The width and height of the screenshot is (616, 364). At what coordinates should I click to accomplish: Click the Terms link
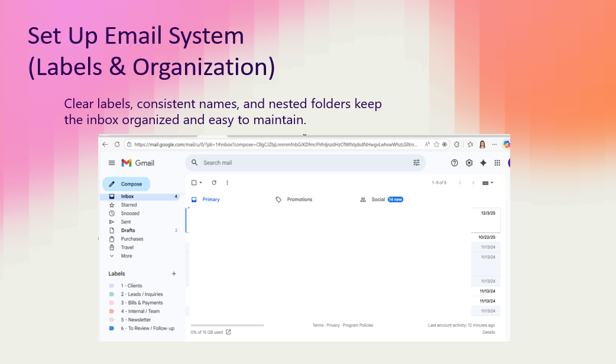click(x=318, y=325)
